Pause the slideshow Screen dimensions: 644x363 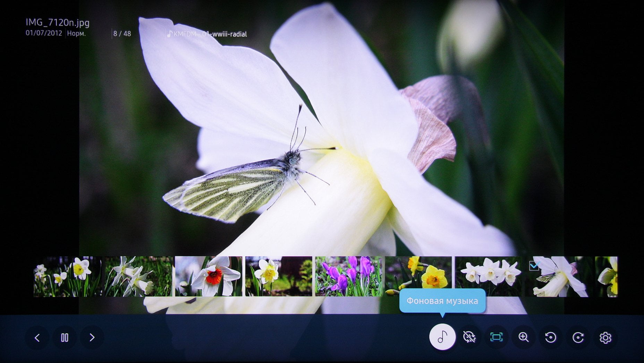tap(65, 337)
